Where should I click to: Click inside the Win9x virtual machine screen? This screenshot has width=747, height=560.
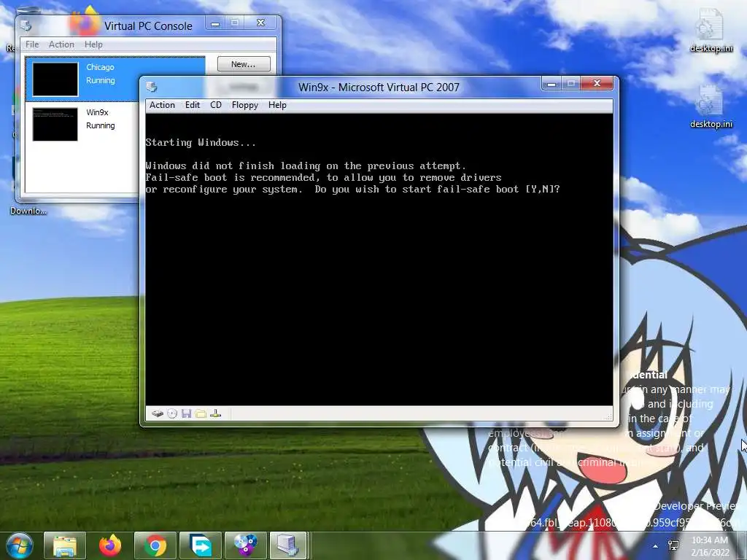379,259
